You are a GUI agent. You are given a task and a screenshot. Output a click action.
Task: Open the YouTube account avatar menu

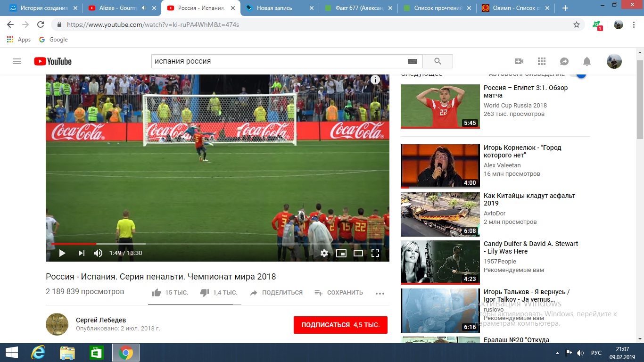(x=614, y=61)
